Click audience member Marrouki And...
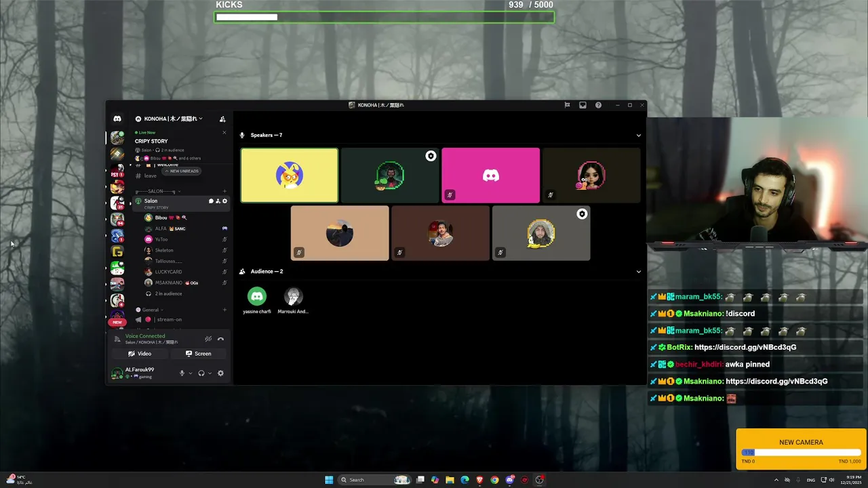 (293, 301)
